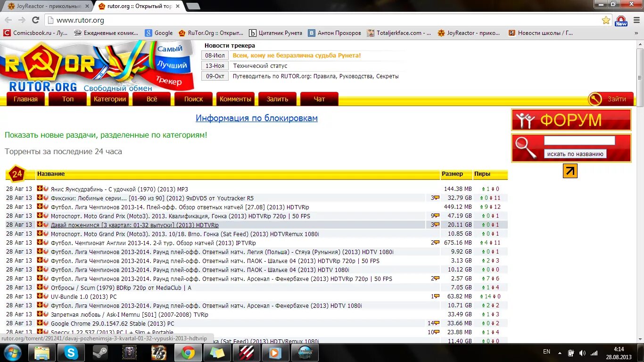Launch Skype from the taskbar

pyautogui.click(x=71, y=353)
